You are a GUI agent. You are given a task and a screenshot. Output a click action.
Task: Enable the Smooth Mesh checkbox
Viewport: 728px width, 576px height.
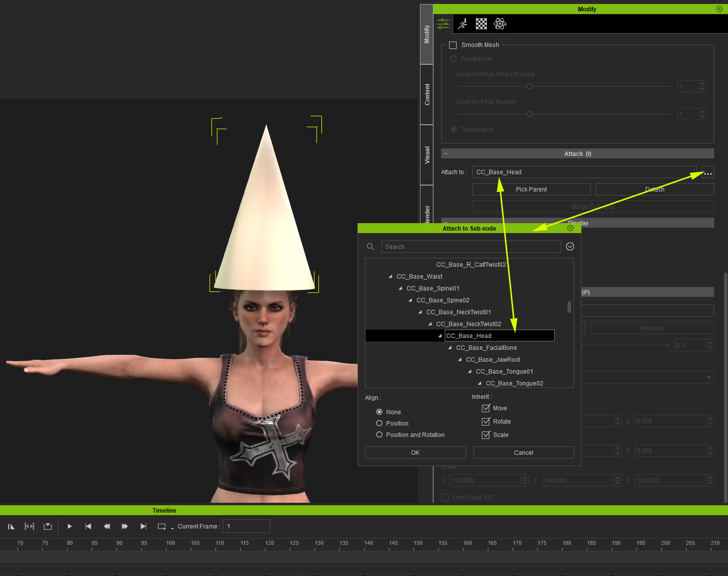tap(453, 45)
